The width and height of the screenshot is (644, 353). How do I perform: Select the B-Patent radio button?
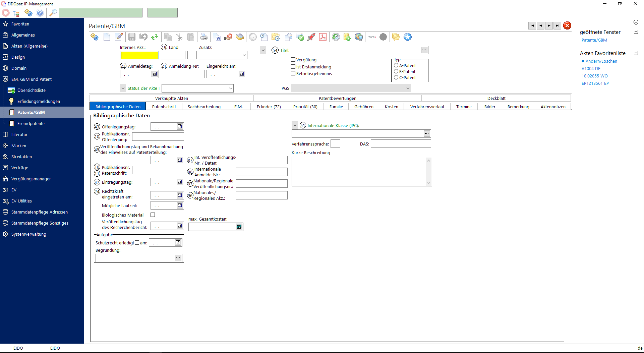396,71
